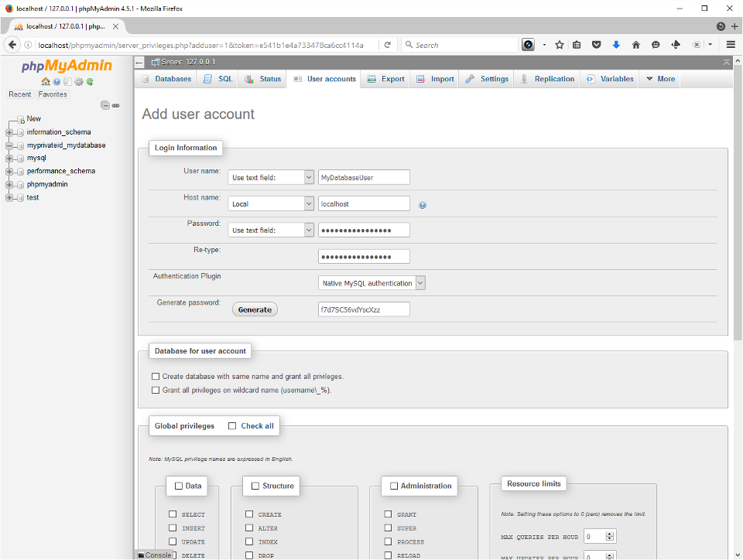
Task: Click the host name help icon
Action: [423, 205]
